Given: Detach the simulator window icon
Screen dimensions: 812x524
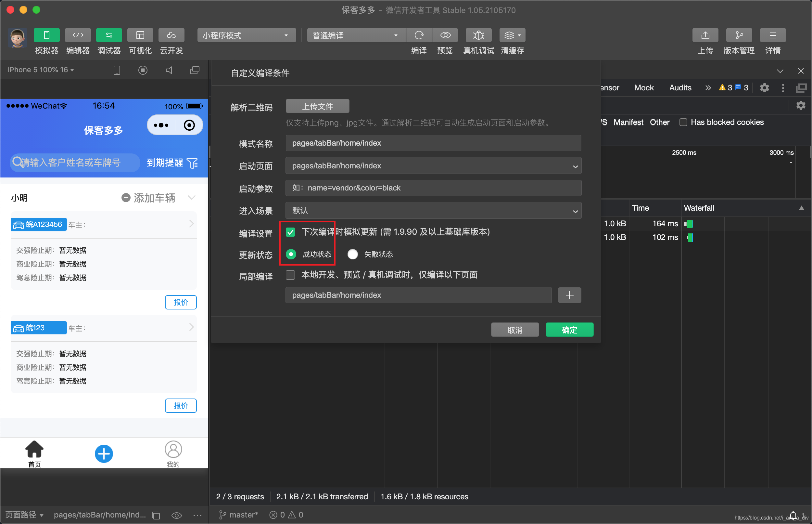Looking at the screenshot, I should [195, 70].
